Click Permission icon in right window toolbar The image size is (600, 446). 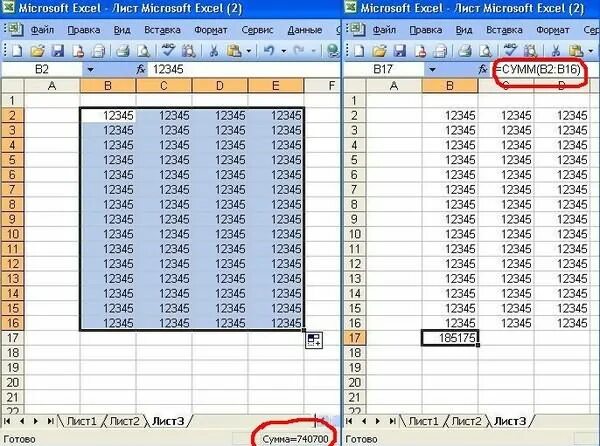click(420, 50)
